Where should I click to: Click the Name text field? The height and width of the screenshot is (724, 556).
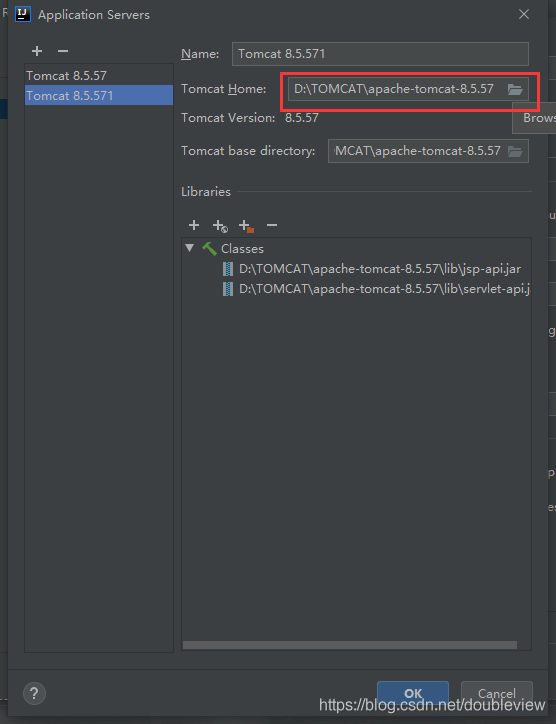tap(380, 54)
